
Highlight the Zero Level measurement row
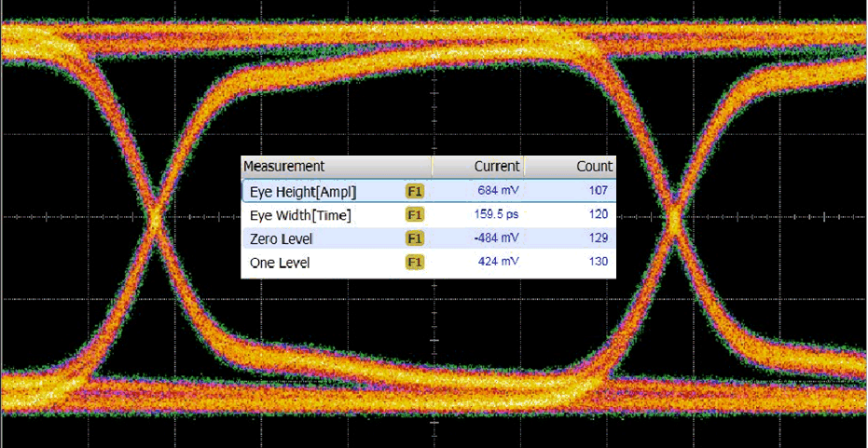[281, 239]
